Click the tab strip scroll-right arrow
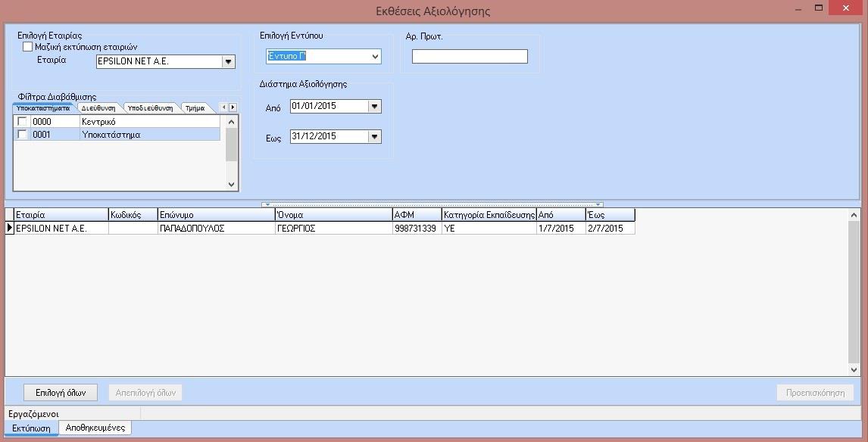Viewport: 868px width, 442px height. click(233, 107)
